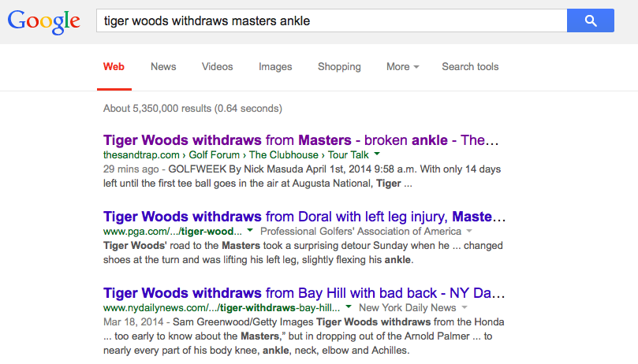Screen dimensions: 638x364
Task: Open the Videos results tab
Action: click(217, 67)
